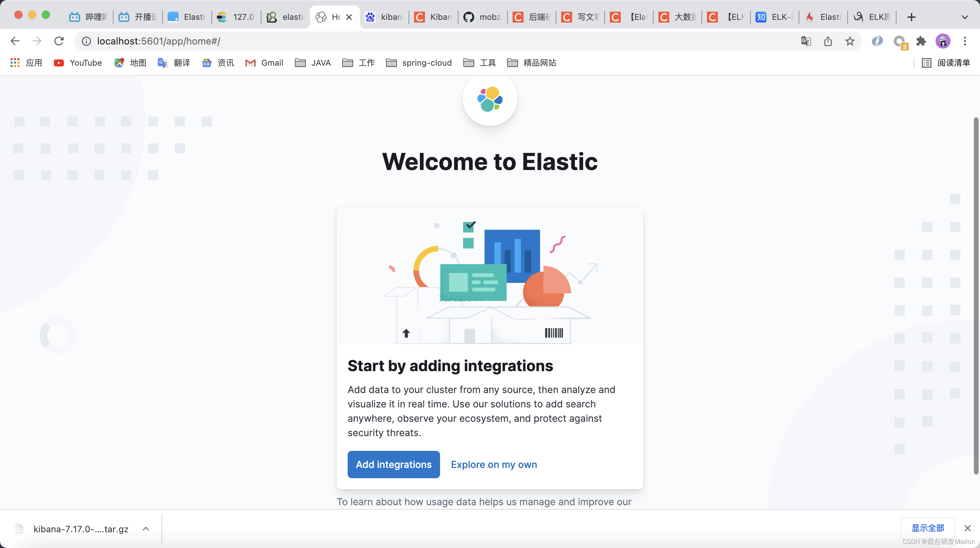Expand kibana tar.gz download options
The height and width of the screenshot is (548, 980).
tap(146, 529)
